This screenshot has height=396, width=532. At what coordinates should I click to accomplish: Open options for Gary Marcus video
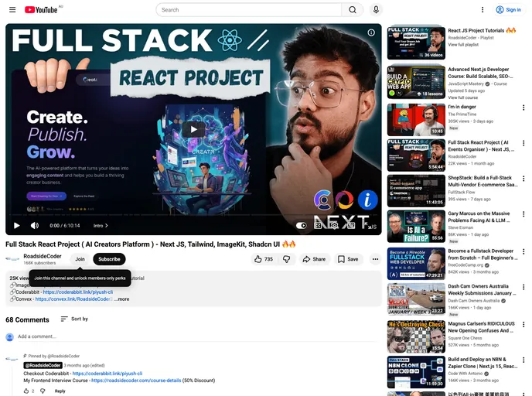(523, 214)
